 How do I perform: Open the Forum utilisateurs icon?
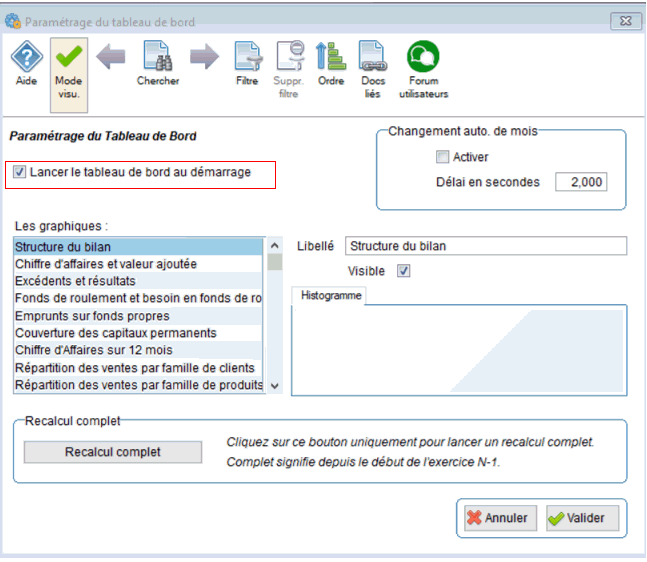(423, 62)
